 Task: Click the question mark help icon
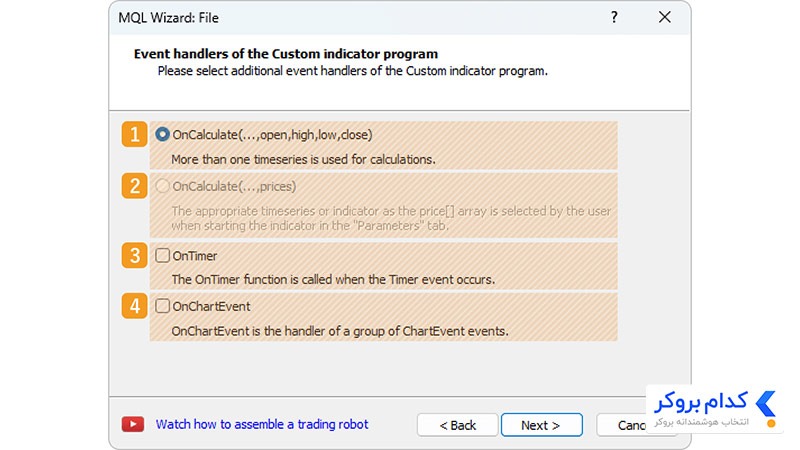point(614,17)
